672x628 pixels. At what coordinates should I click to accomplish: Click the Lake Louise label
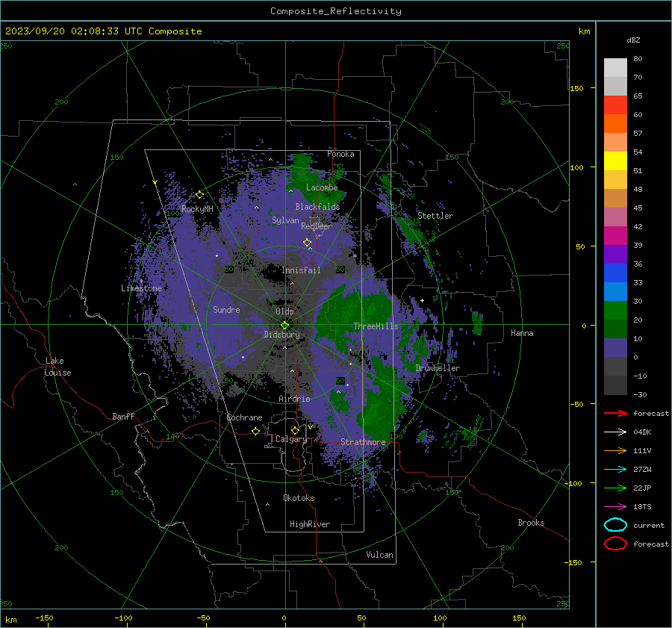(58, 367)
